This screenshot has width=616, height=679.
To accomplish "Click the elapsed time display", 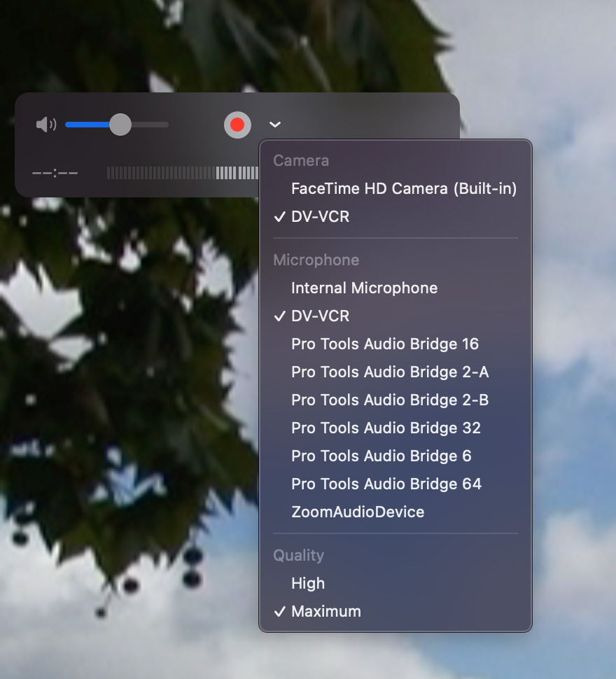I will [55, 173].
